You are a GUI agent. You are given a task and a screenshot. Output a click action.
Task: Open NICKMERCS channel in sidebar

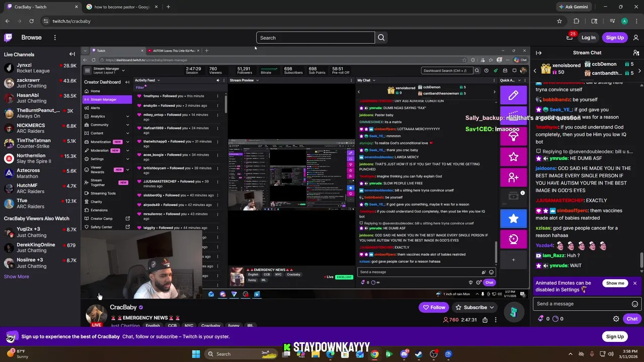[x=40, y=128]
